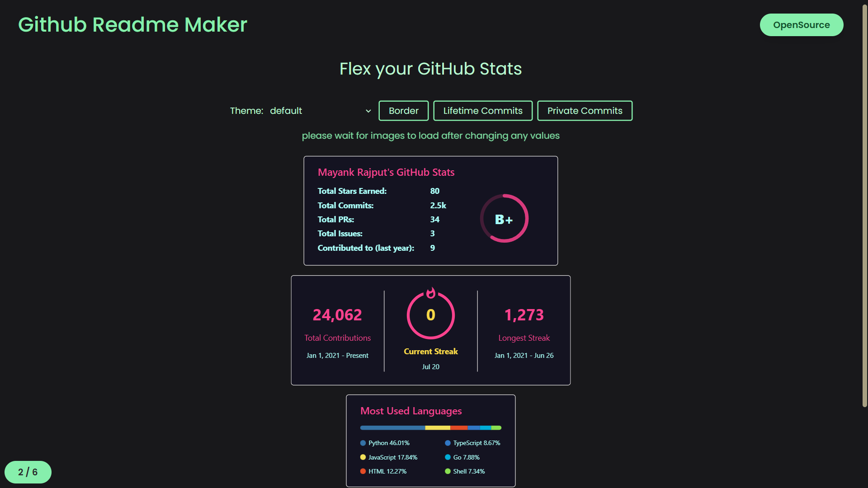Click "Total PRs:" label
This screenshot has width=868, height=488.
(x=335, y=220)
